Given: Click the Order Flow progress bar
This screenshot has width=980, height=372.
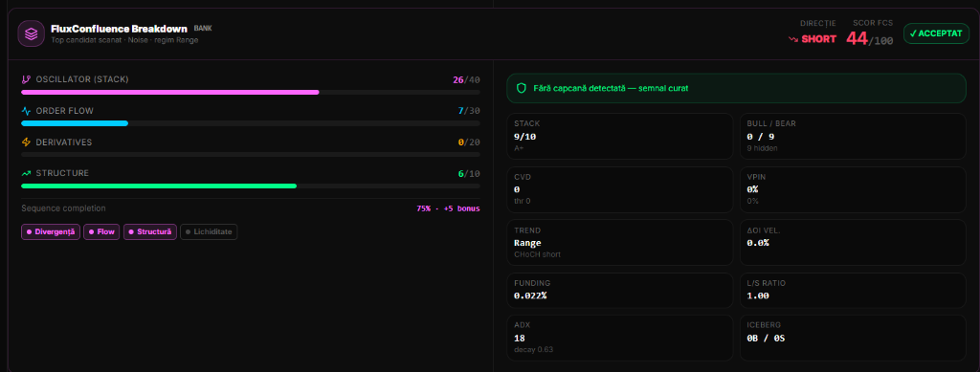Looking at the screenshot, I should [x=251, y=123].
